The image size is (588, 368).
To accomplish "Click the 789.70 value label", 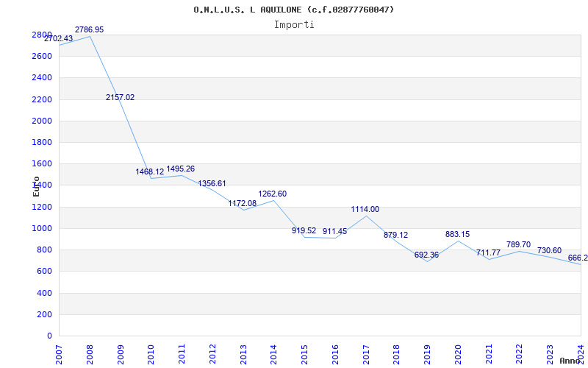I will [519, 244].
